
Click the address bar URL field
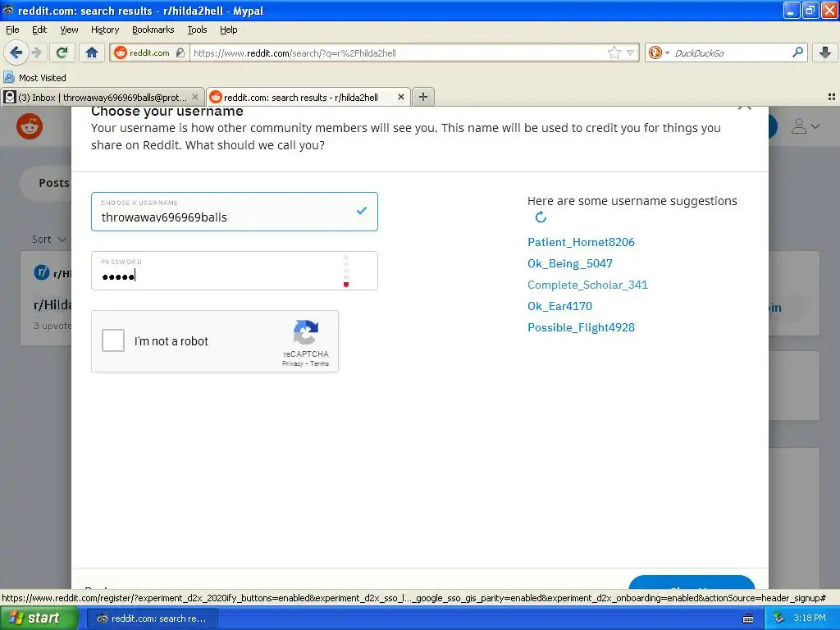pos(399,53)
